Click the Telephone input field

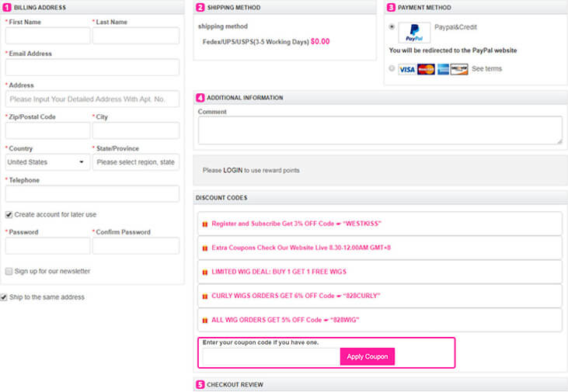[92, 193]
